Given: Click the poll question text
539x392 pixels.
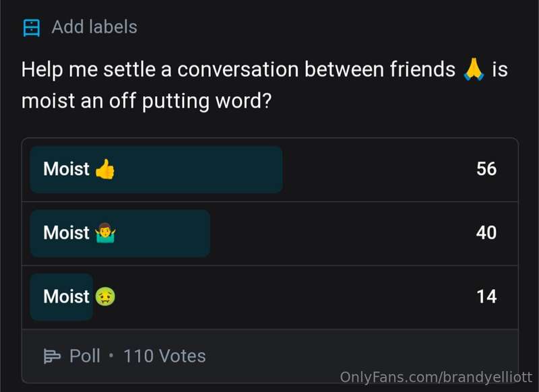Looking at the screenshot, I should click(x=264, y=85).
